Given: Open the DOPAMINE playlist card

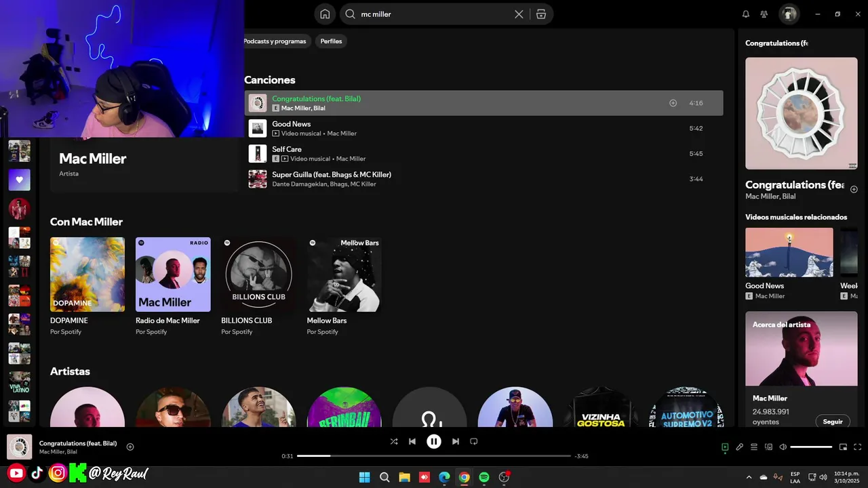Looking at the screenshot, I should pos(87,286).
